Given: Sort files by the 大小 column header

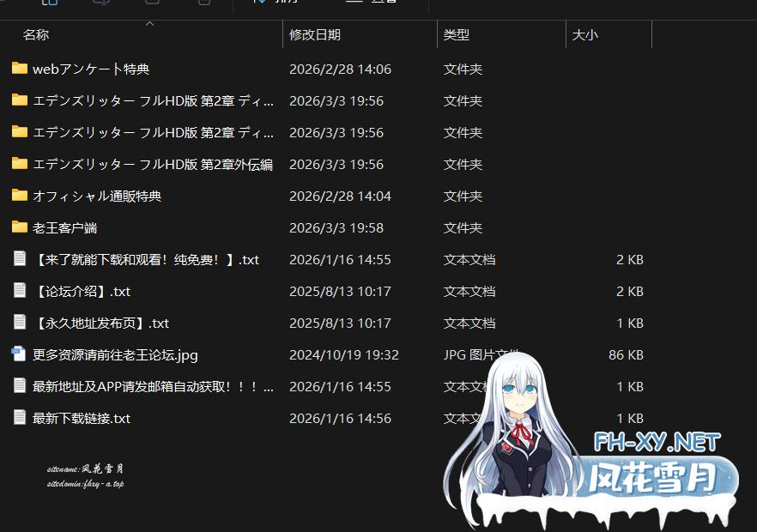Looking at the screenshot, I should pos(584,34).
